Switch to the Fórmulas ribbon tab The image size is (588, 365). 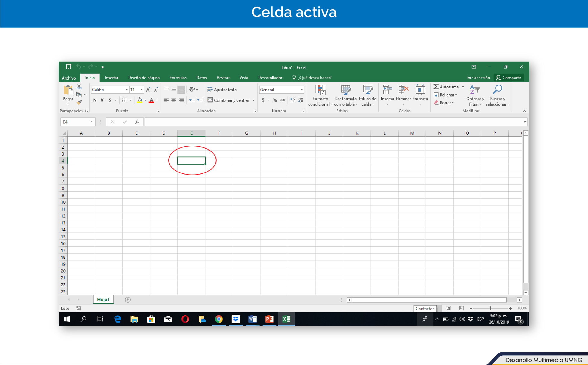coord(178,78)
